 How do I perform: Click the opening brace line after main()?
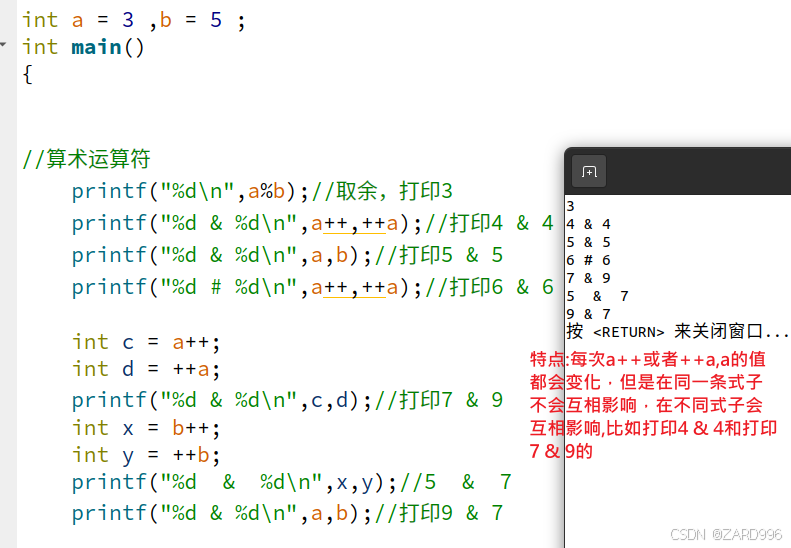point(27,75)
